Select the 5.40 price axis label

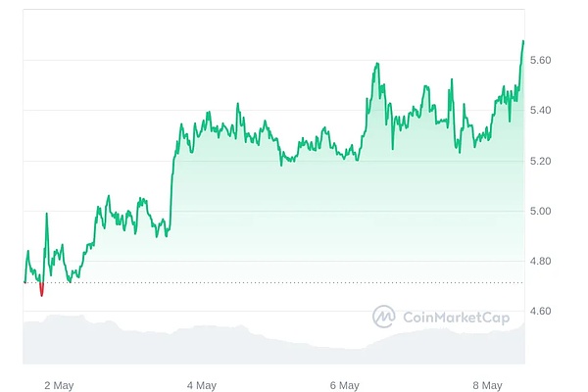[541, 111]
